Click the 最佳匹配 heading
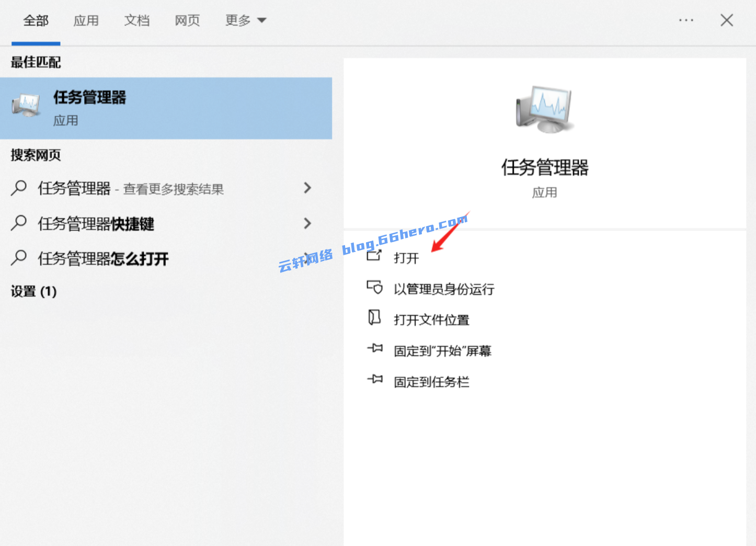The image size is (756, 546). [x=36, y=62]
